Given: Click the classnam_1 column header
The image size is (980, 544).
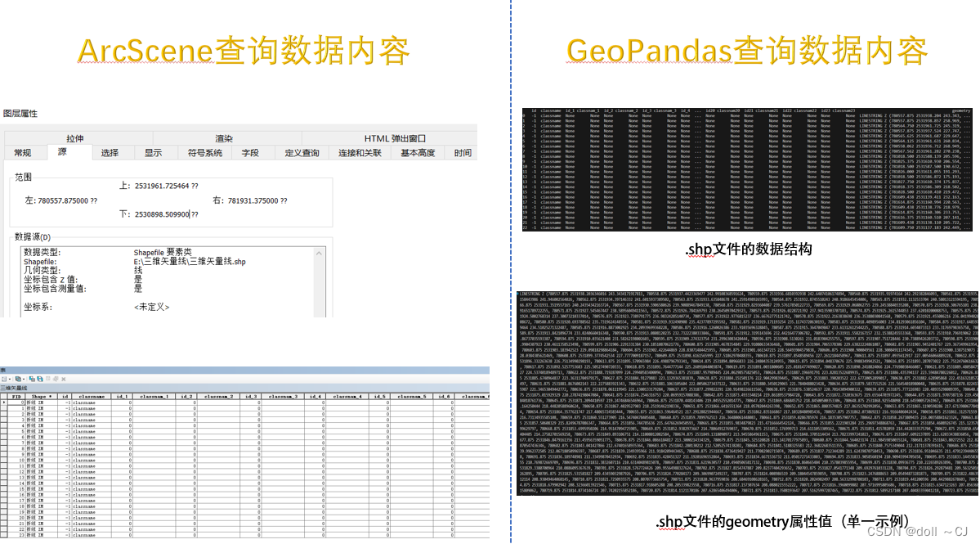Looking at the screenshot, I should click(x=154, y=397).
